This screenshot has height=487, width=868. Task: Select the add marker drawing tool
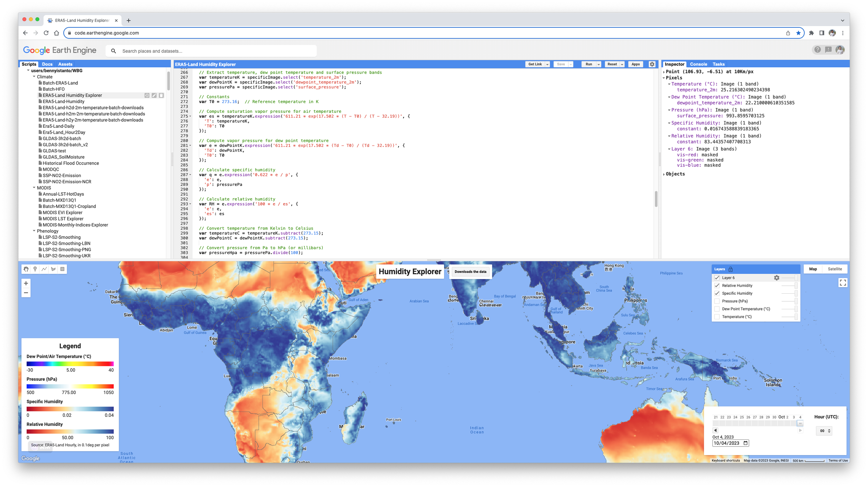[35, 269]
